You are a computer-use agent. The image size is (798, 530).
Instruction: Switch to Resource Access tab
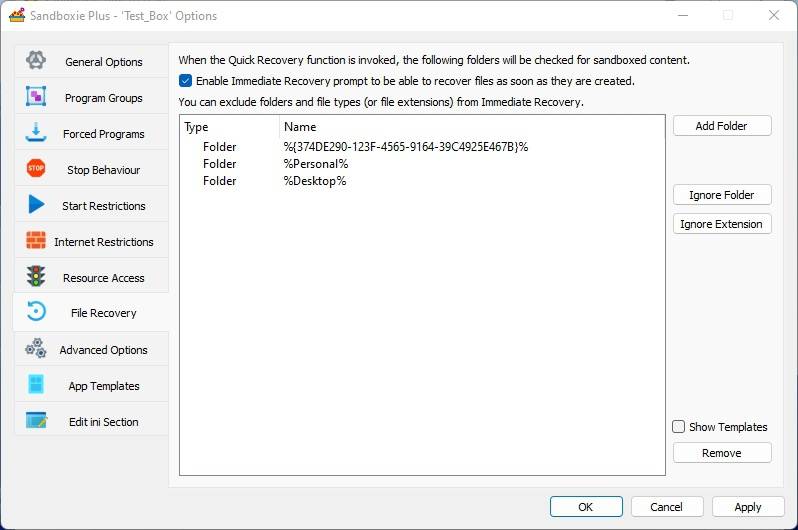(91, 278)
